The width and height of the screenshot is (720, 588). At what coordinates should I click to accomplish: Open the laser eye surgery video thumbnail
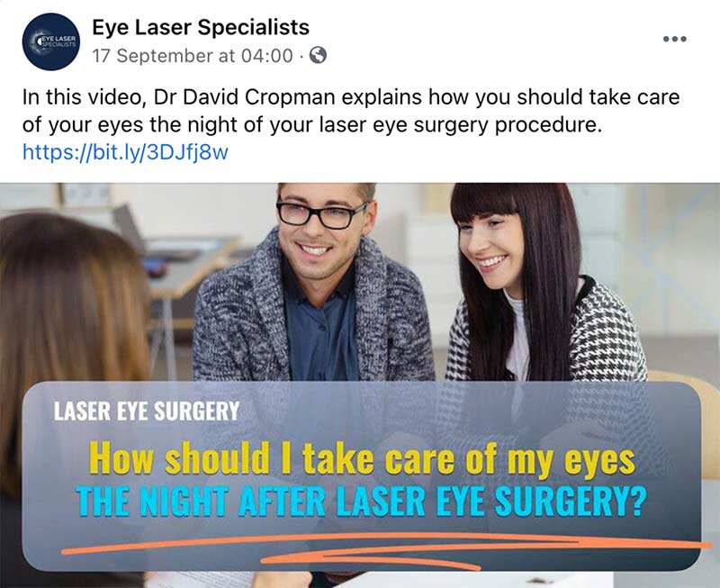(360, 385)
